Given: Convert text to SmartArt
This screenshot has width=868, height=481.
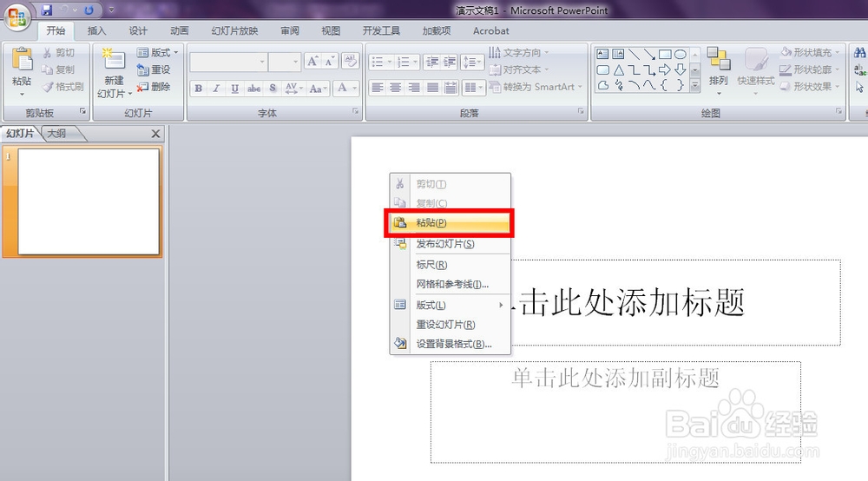Looking at the screenshot, I should [x=536, y=87].
